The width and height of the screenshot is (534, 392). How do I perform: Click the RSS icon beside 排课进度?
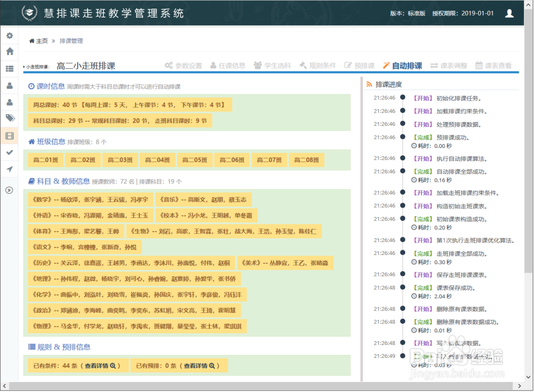pos(369,84)
